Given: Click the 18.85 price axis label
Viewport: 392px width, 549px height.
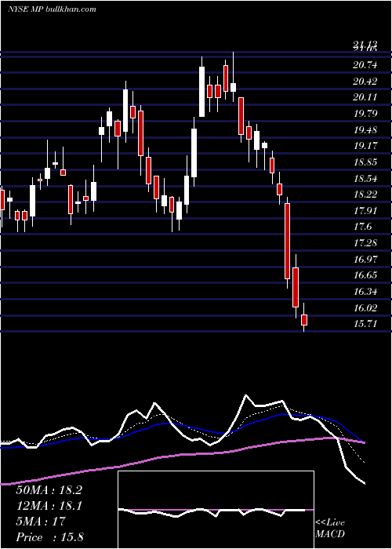Looking at the screenshot, I should (x=365, y=162).
